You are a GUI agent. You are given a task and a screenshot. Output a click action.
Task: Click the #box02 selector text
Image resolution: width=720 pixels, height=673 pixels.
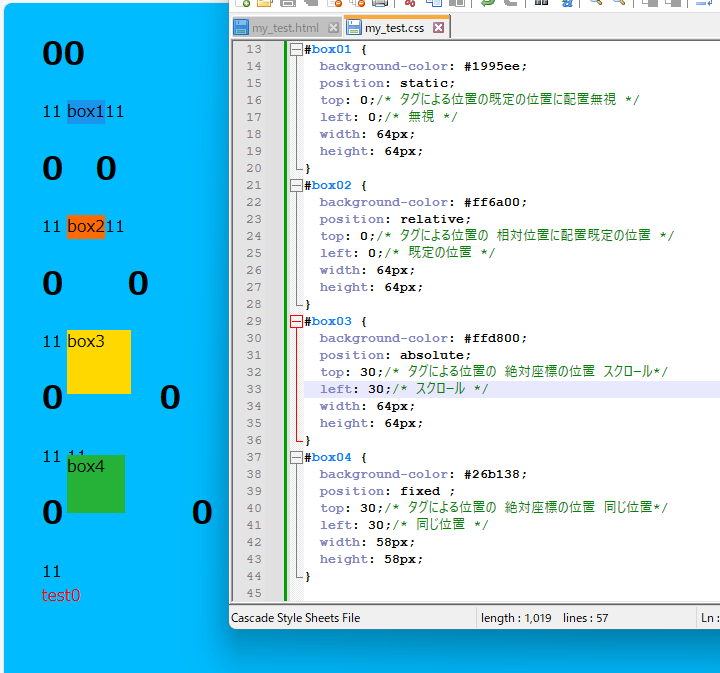pos(328,185)
